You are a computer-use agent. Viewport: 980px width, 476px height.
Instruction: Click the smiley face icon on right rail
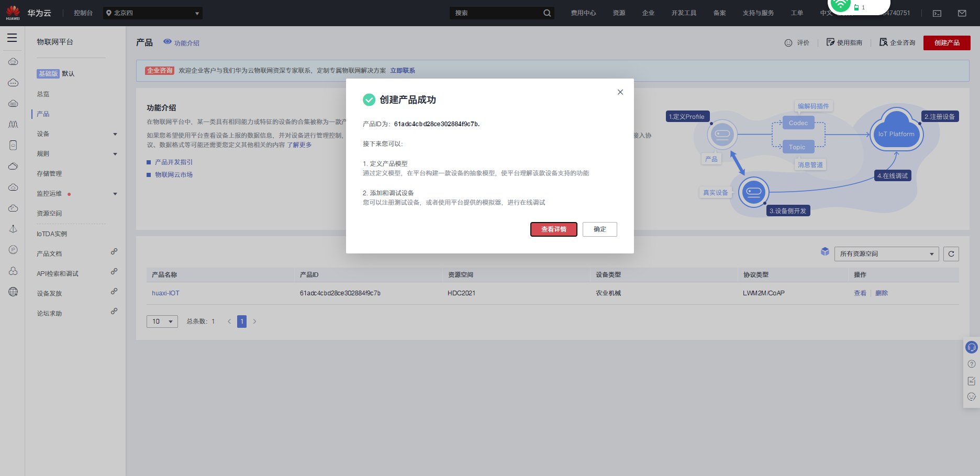click(x=972, y=397)
